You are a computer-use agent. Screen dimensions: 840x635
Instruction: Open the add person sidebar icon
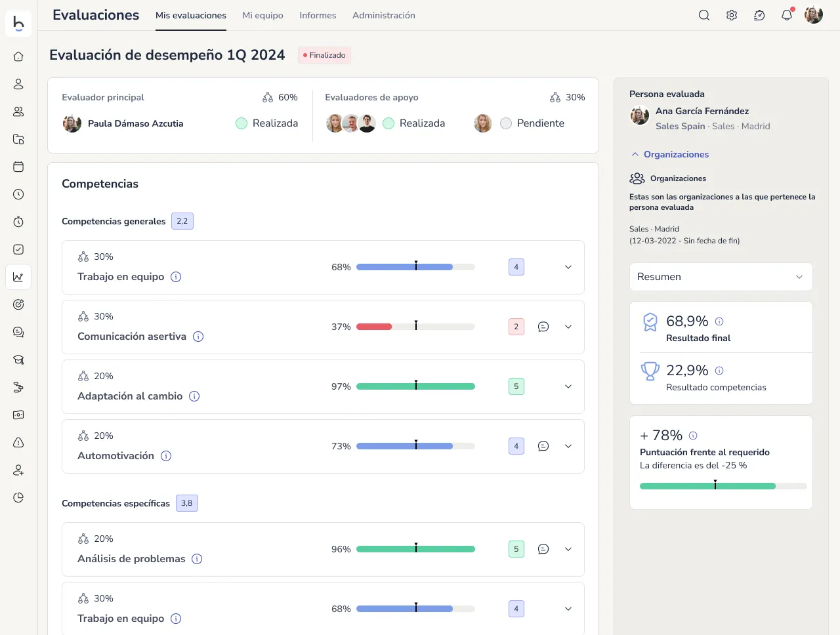click(x=18, y=470)
